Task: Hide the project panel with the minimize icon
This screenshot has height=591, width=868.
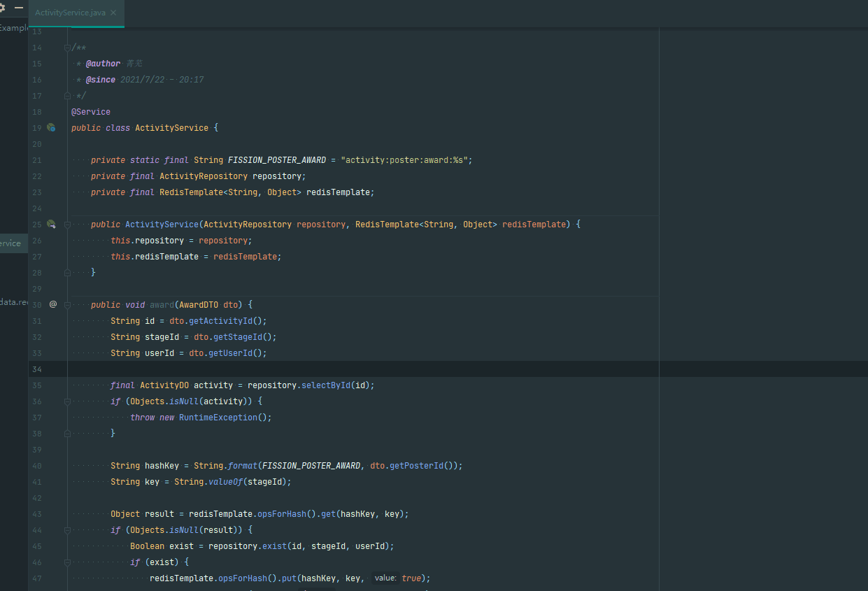Action: [x=19, y=8]
